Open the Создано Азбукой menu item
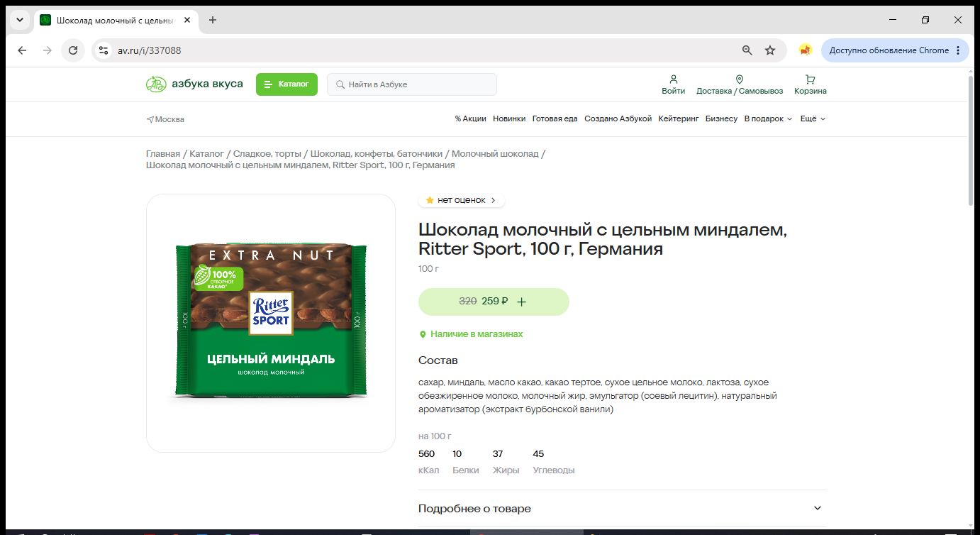 pos(618,119)
